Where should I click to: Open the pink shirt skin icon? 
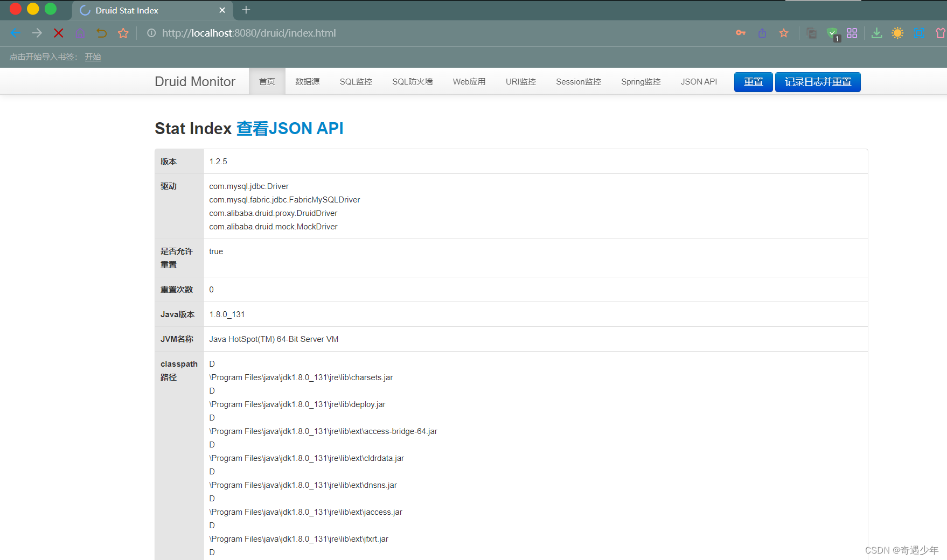coord(941,33)
